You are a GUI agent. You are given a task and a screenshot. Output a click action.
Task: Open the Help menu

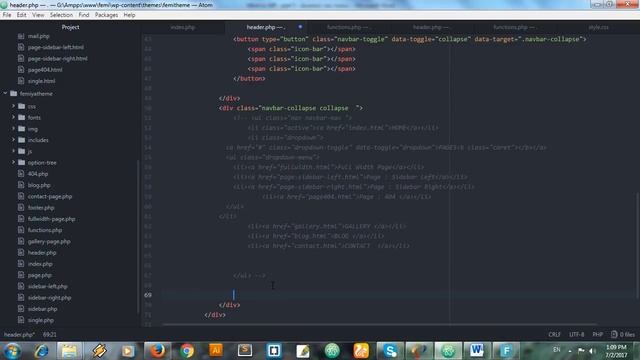pos(129,15)
